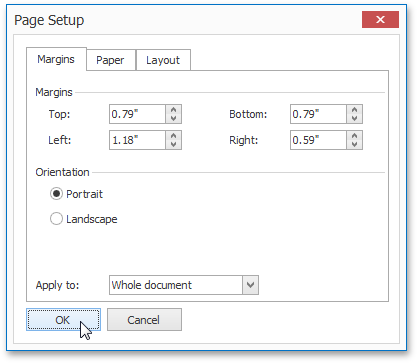Increase the Right margin with up arrow
This screenshot has height=363, width=417.
[x=355, y=136]
